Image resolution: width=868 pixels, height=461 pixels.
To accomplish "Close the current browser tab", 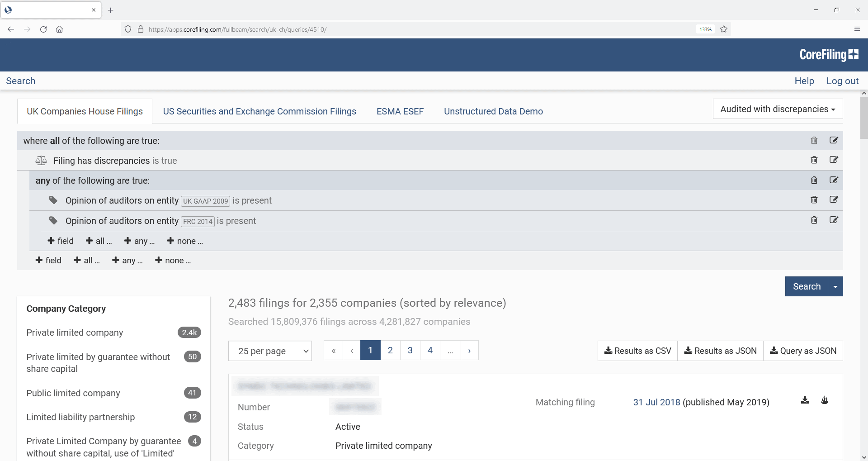I will 94,10.
